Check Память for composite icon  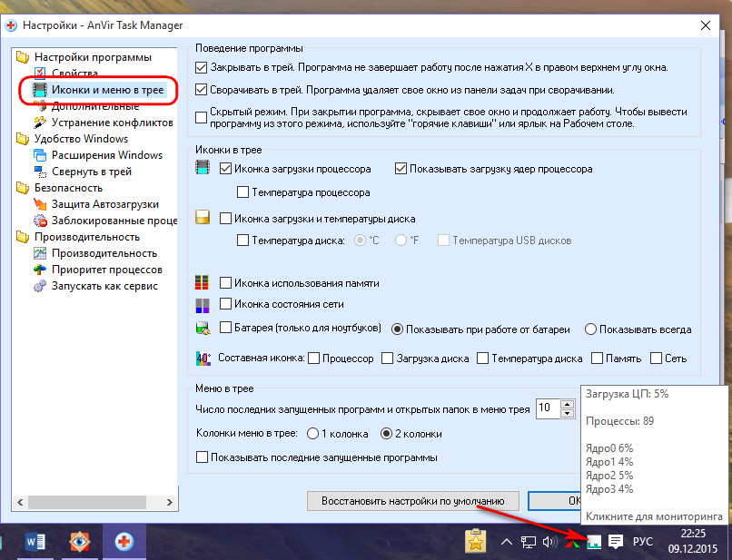597,359
